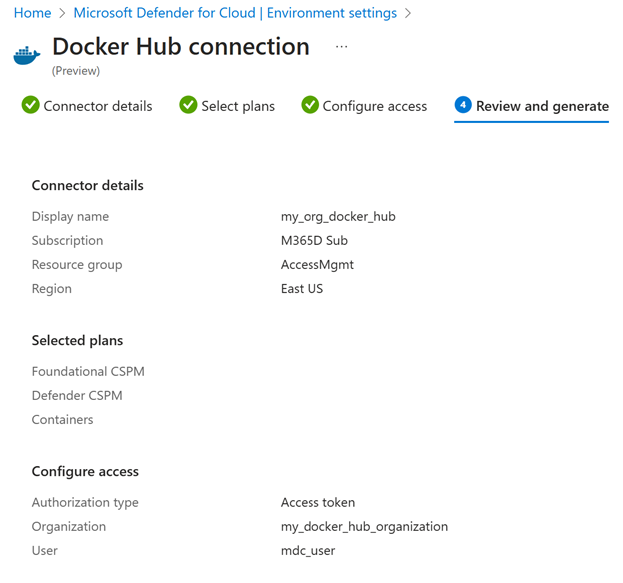Select the Review and generate tab
Screen dimensions: 623x583
(532, 106)
